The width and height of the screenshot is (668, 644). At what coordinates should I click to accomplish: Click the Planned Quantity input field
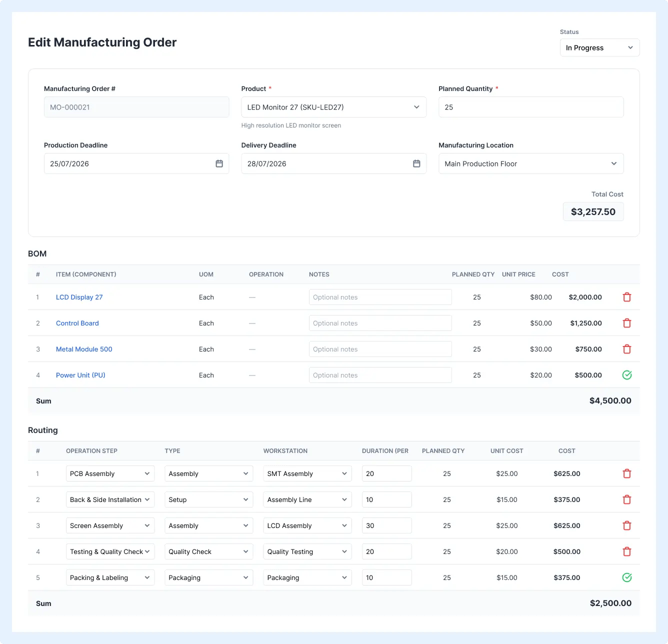[531, 107]
